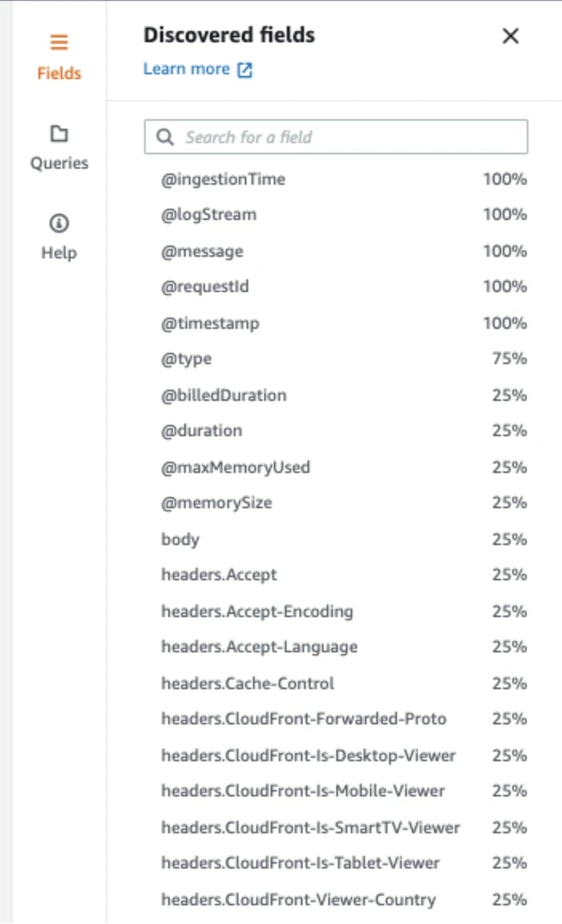
Task: Select the @type field at 75%
Action: pos(187,359)
